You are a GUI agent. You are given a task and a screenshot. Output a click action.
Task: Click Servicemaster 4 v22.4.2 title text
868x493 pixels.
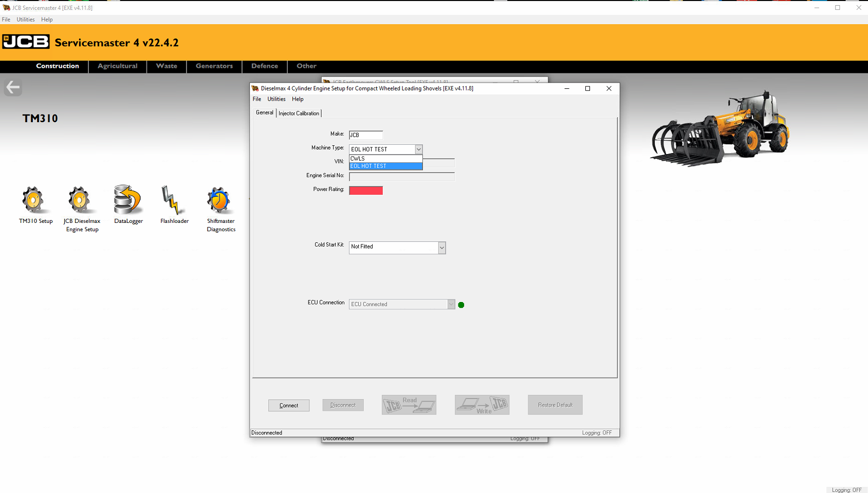(x=117, y=43)
